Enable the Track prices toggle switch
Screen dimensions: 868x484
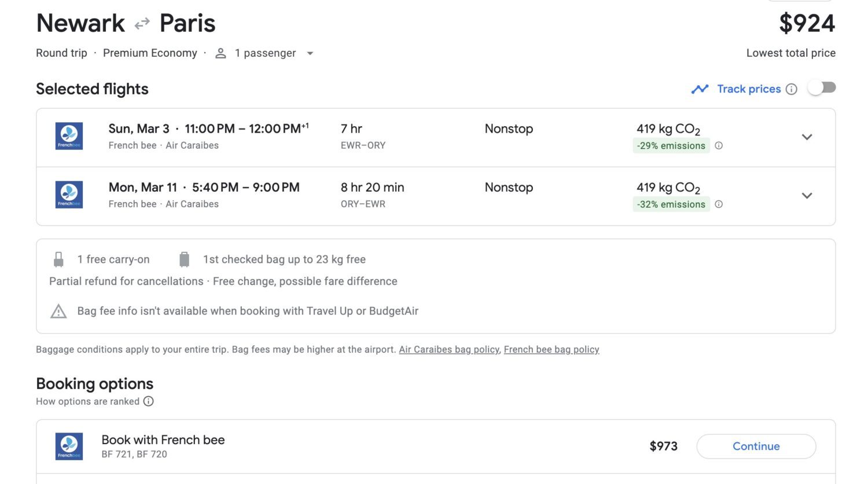tap(822, 87)
